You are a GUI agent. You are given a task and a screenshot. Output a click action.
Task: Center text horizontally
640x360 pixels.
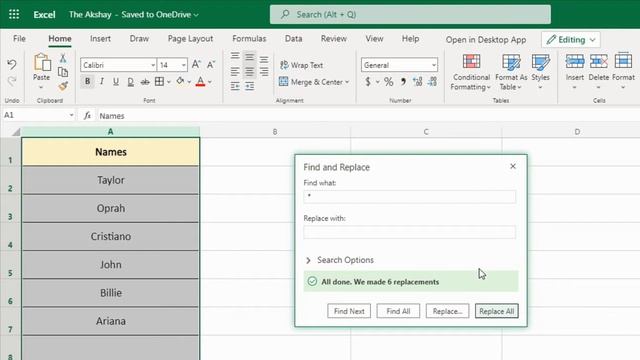tap(249, 72)
